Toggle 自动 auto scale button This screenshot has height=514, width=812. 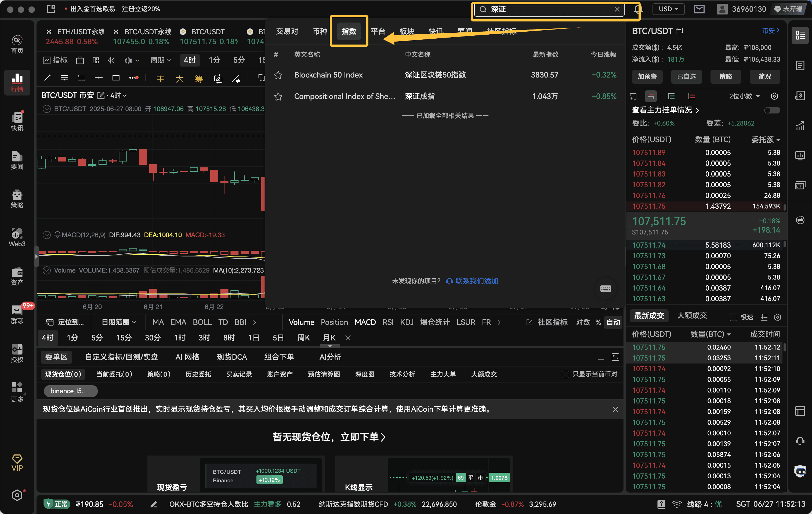pyautogui.click(x=613, y=322)
